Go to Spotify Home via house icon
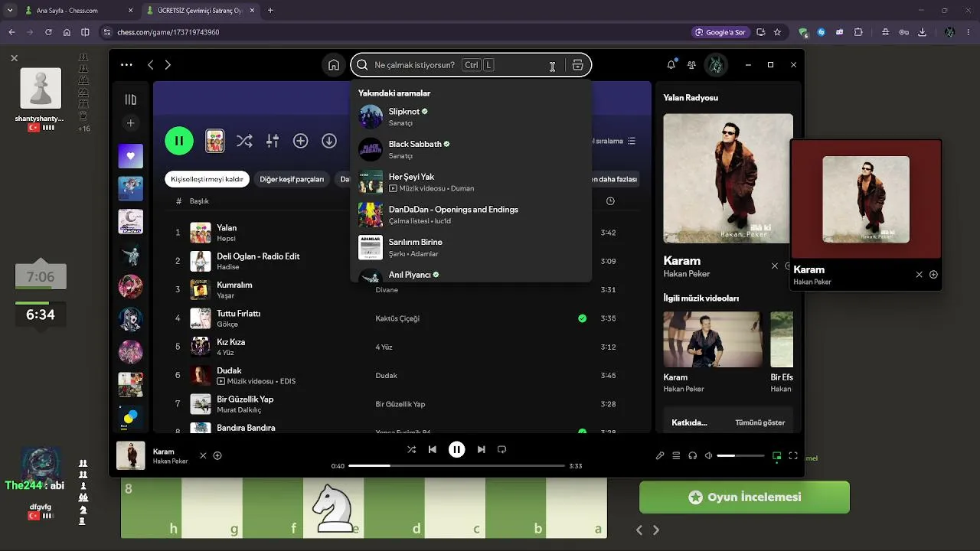This screenshot has height=551, width=980. (x=334, y=65)
